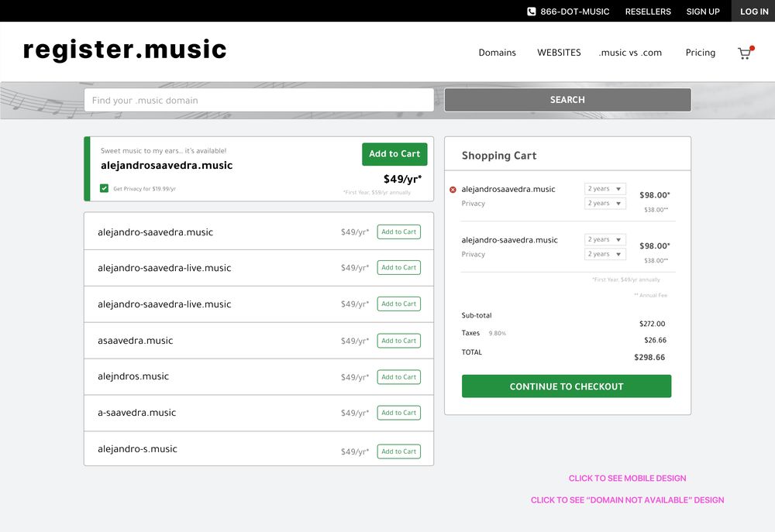
Task: Open the shopping cart icon in header
Action: point(746,53)
